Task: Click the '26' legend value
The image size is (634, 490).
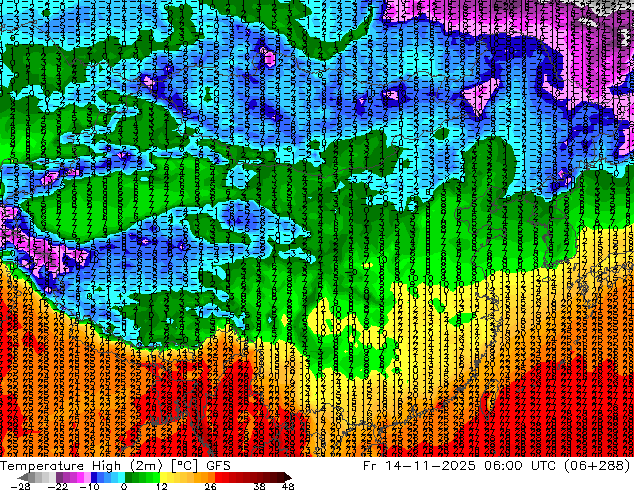Action: [210, 486]
